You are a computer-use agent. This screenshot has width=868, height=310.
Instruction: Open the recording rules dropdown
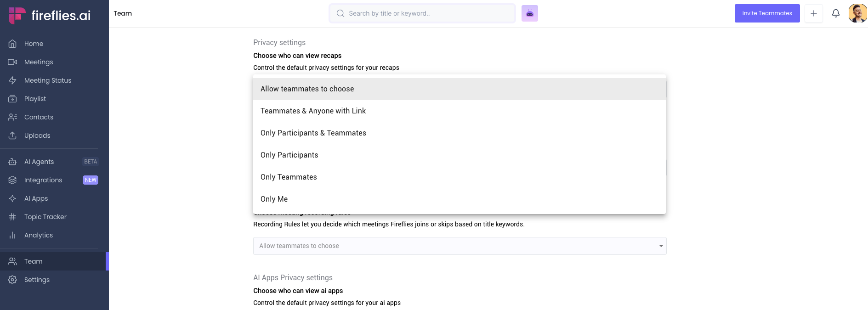coord(460,246)
